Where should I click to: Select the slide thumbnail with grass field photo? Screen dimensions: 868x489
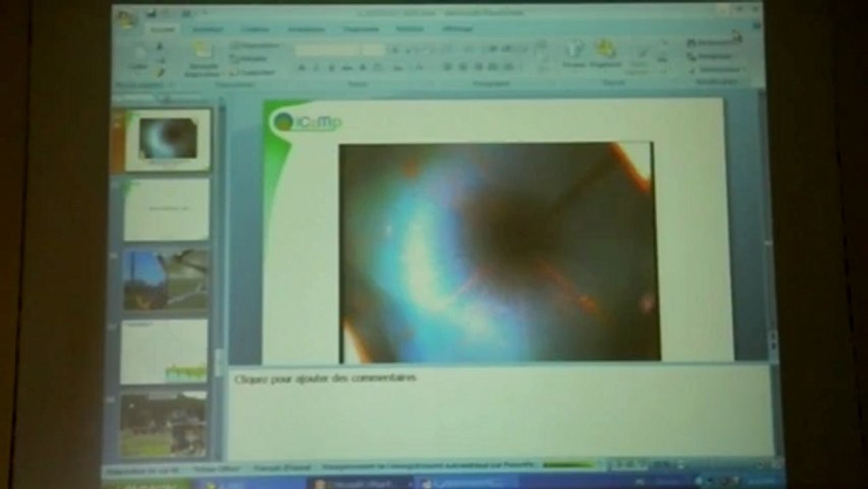pyautogui.click(x=164, y=424)
